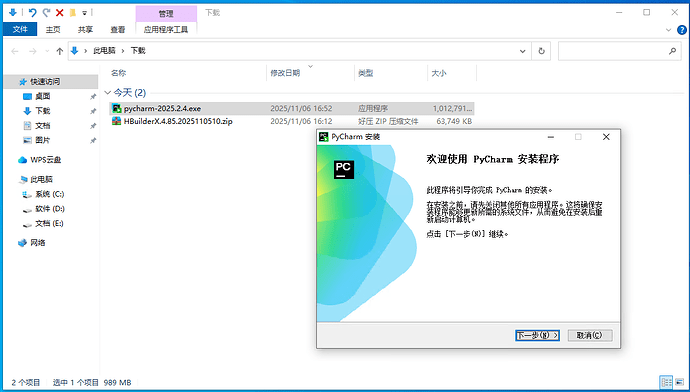The image size is (690, 392).
Task: Close the PyCharm installer window
Action: pos(606,137)
